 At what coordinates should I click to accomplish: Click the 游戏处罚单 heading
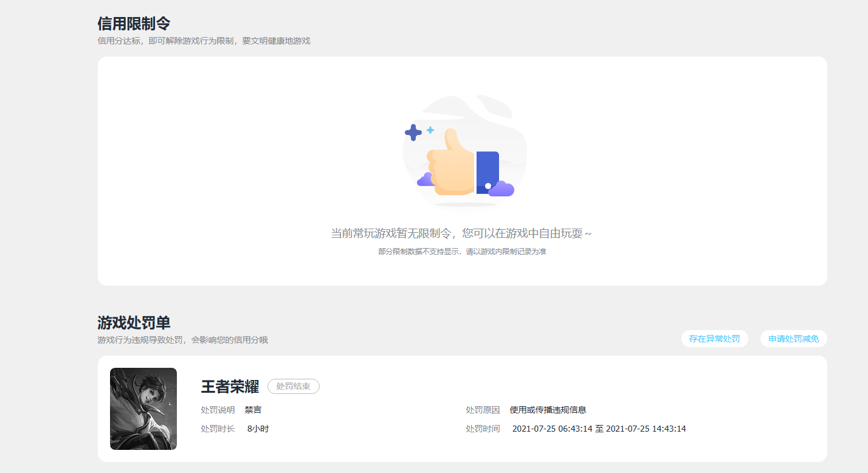pos(134,323)
